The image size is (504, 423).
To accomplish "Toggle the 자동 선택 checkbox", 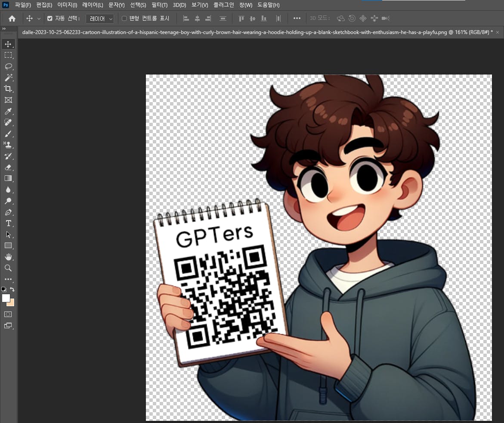I will [50, 19].
